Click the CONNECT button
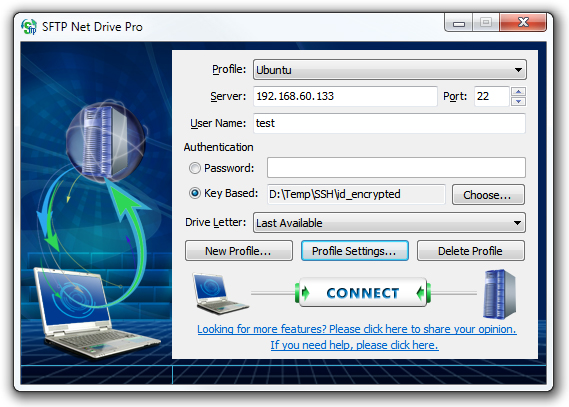This screenshot has width=569, height=407. pyautogui.click(x=363, y=293)
